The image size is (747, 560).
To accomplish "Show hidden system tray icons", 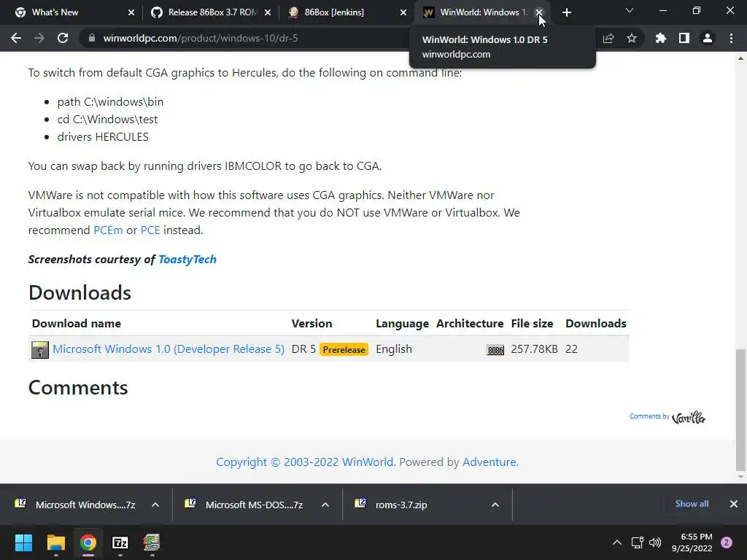I will [x=617, y=542].
